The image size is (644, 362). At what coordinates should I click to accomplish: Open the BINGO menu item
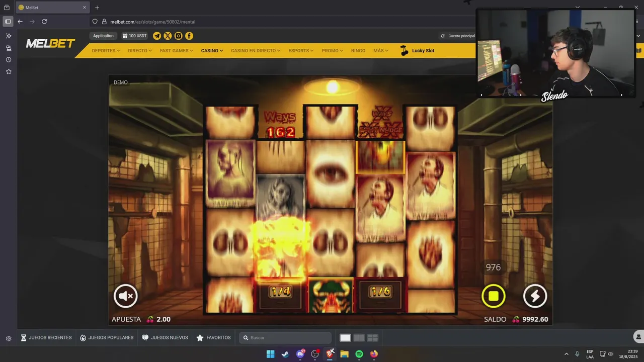click(x=358, y=51)
